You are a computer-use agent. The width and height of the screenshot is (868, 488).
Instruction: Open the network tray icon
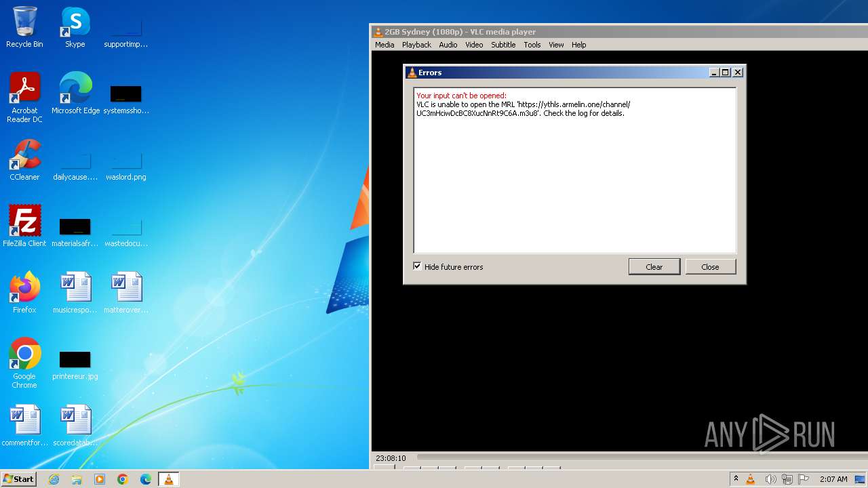click(x=787, y=479)
